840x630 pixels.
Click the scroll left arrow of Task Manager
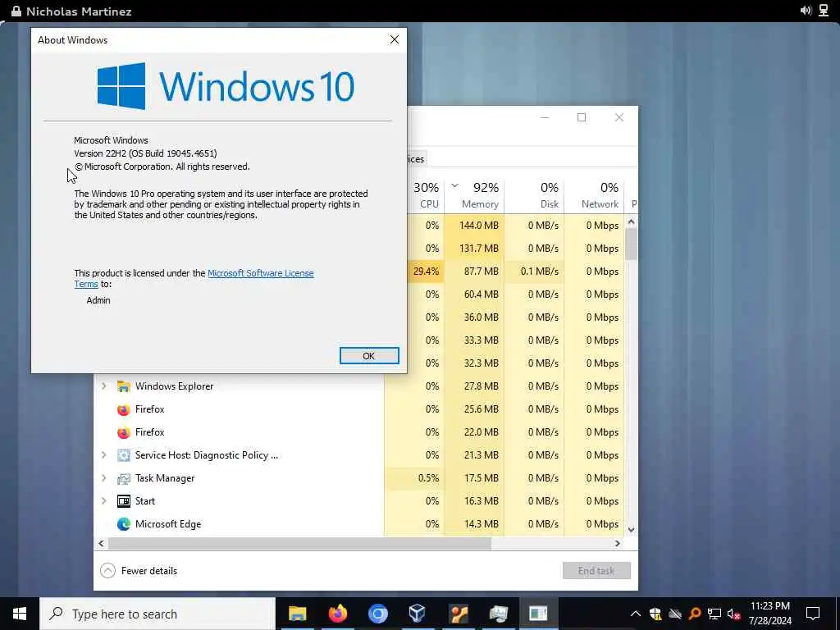click(101, 543)
